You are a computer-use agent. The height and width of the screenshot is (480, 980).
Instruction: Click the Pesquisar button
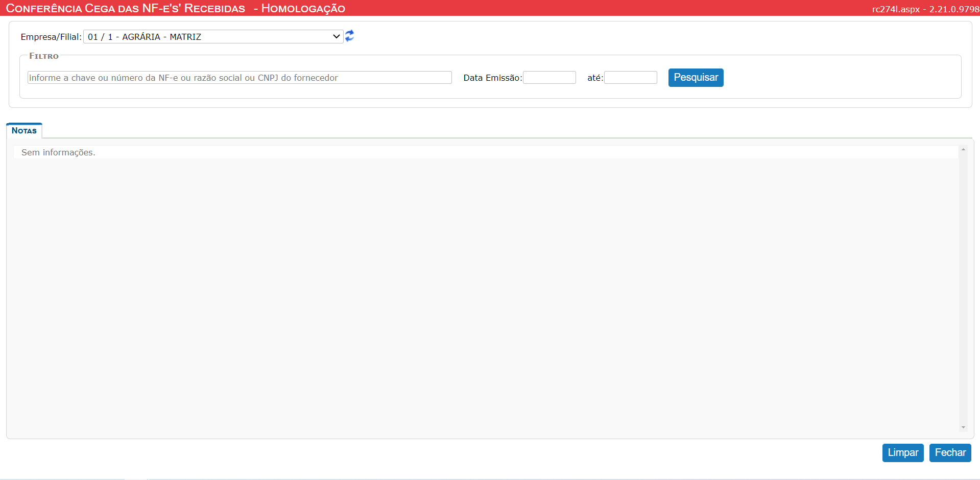[x=696, y=78]
